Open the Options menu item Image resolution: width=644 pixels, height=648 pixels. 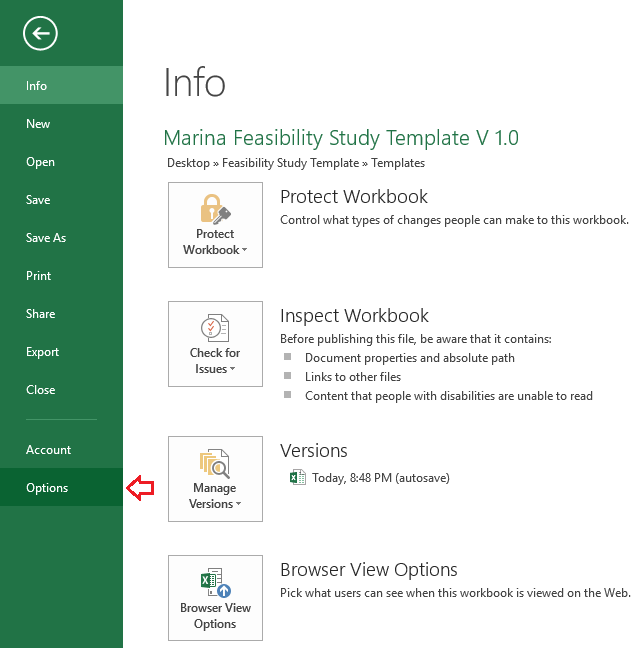[47, 488]
